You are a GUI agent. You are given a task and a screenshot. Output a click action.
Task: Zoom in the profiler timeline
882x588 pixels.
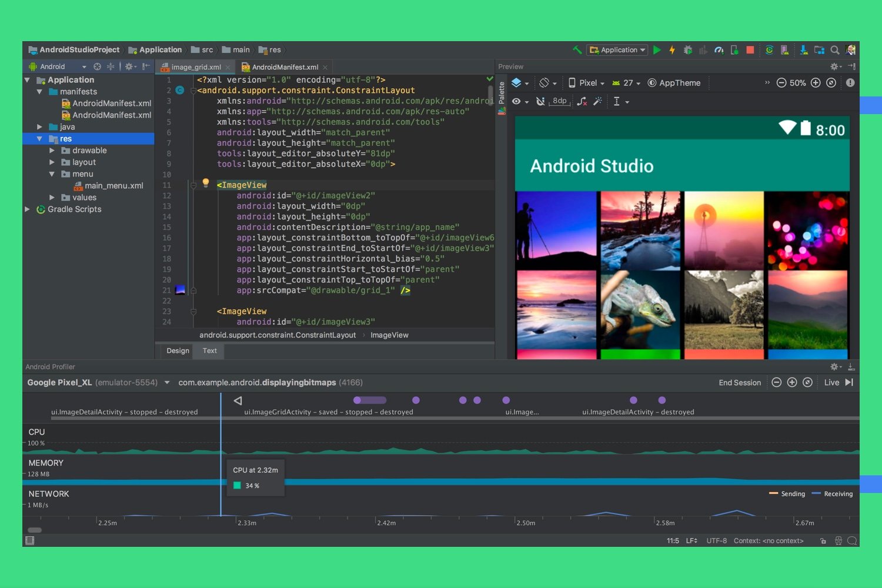point(792,382)
